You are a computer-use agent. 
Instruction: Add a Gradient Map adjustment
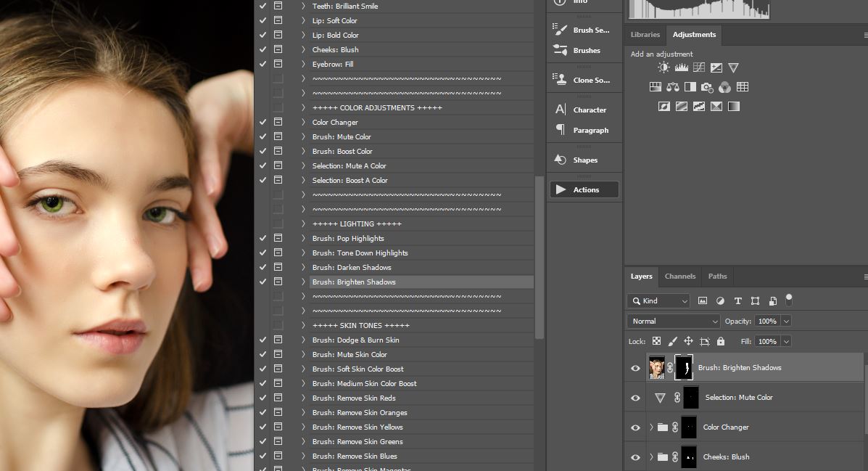tap(733, 107)
